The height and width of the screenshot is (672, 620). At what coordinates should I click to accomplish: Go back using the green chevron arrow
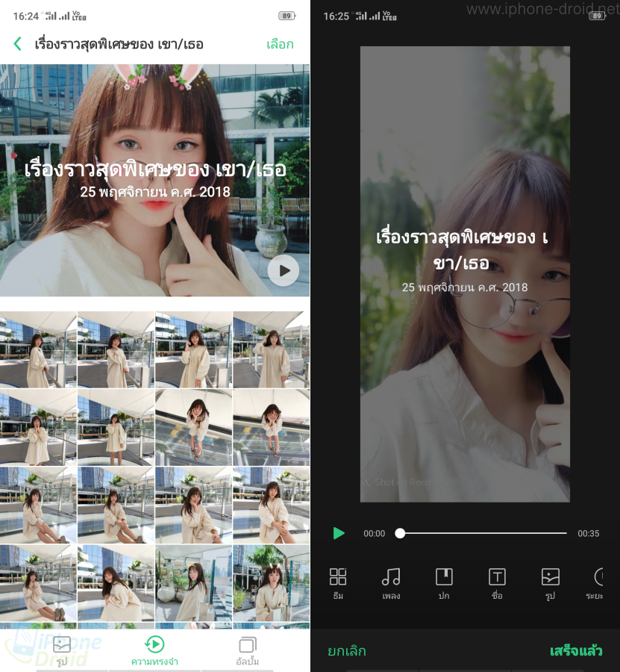(18, 44)
